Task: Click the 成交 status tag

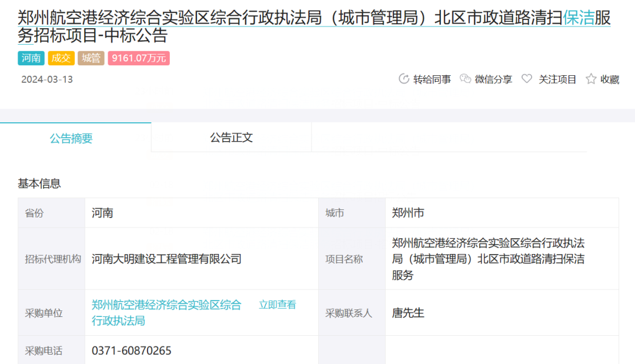Action: (x=61, y=58)
